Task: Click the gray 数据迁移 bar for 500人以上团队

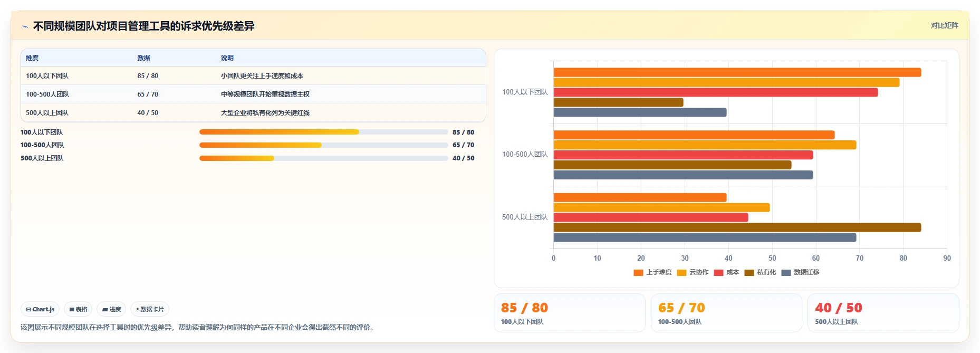Action: (705, 237)
